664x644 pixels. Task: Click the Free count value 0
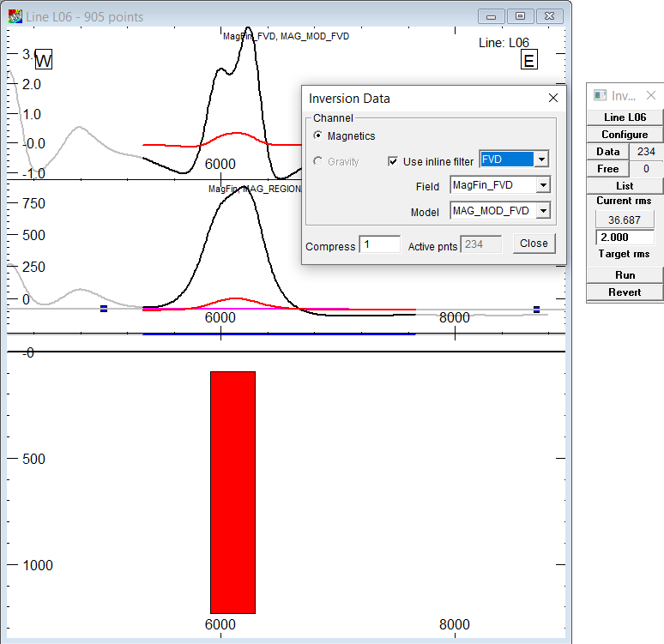[x=646, y=169]
